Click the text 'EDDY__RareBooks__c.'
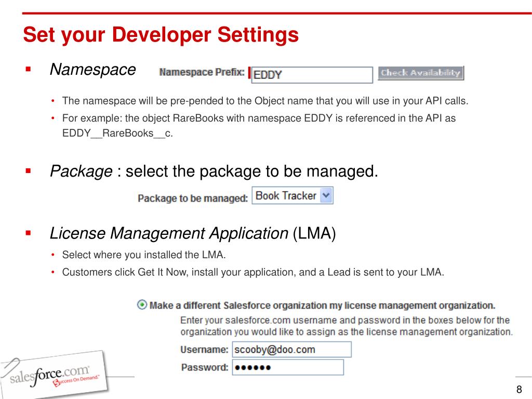Viewport: 532px width, 399px height. point(117,133)
